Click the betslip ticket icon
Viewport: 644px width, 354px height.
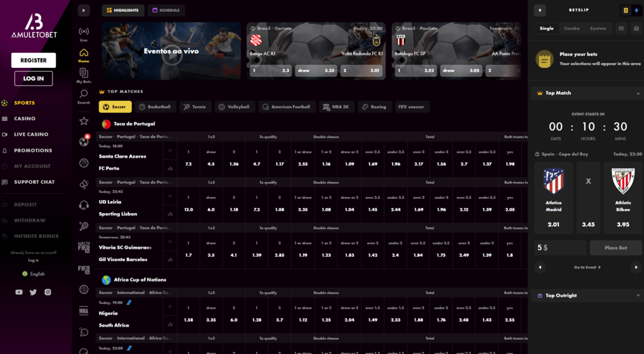coord(625,10)
